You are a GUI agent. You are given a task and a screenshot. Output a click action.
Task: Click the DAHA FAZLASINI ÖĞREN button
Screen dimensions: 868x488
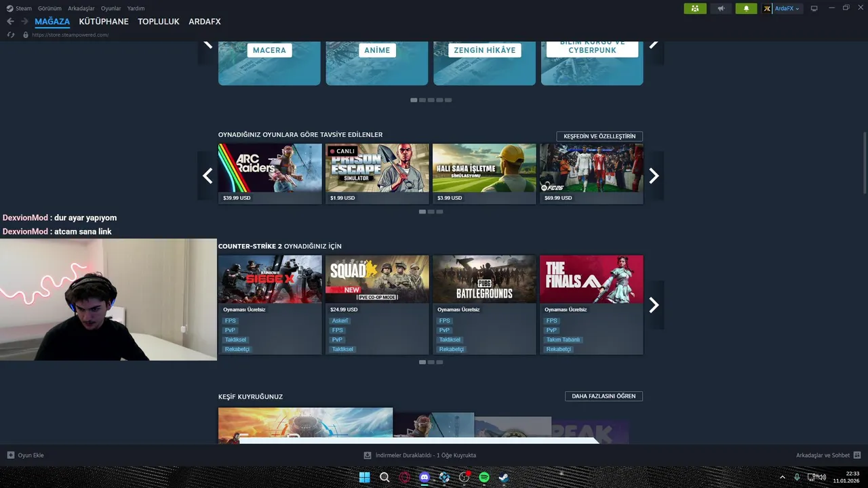tap(604, 396)
